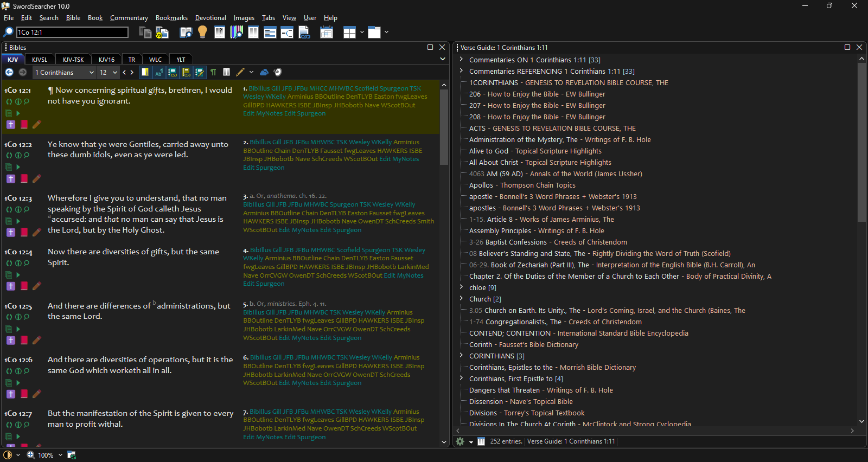Click the Verse Guide horizontal scrollbar track
This screenshot has height=462, width=868.
[x=654, y=431]
